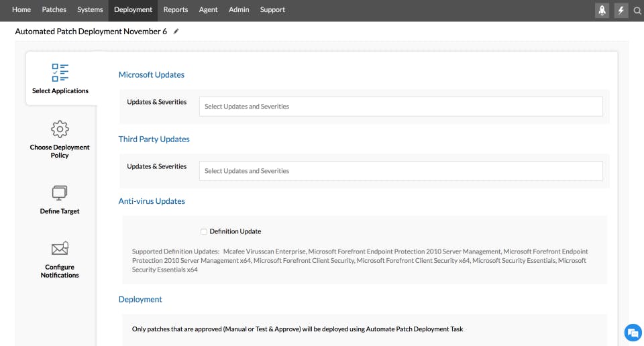The width and height of the screenshot is (644, 346).
Task: Open the Patches menu
Action: click(54, 9)
